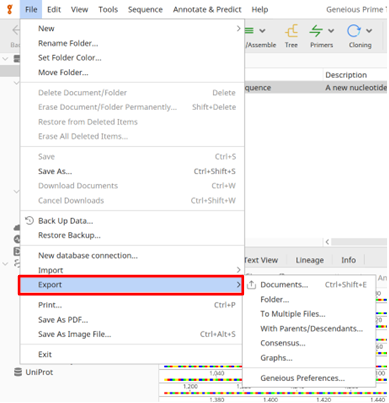Expand the Import submenu arrow
The height and width of the screenshot is (403, 389).
[x=238, y=270]
